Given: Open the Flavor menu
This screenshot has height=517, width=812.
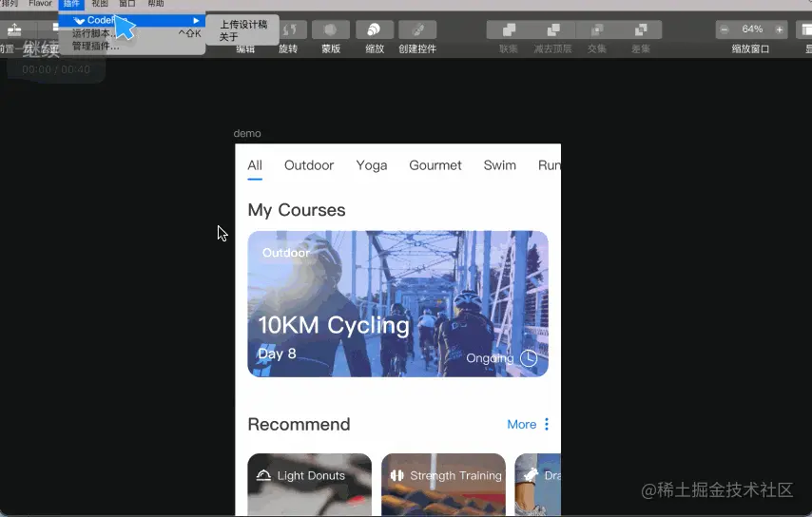Looking at the screenshot, I should click(40, 4).
